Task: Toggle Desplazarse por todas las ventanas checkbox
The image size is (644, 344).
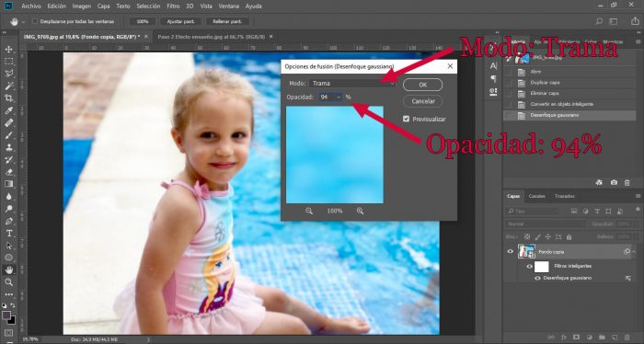Action: 35,21
